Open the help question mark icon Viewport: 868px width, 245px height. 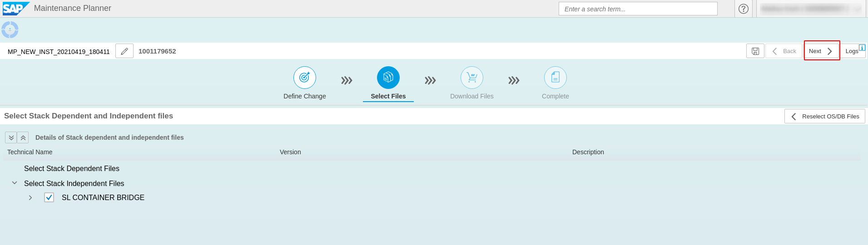(744, 9)
